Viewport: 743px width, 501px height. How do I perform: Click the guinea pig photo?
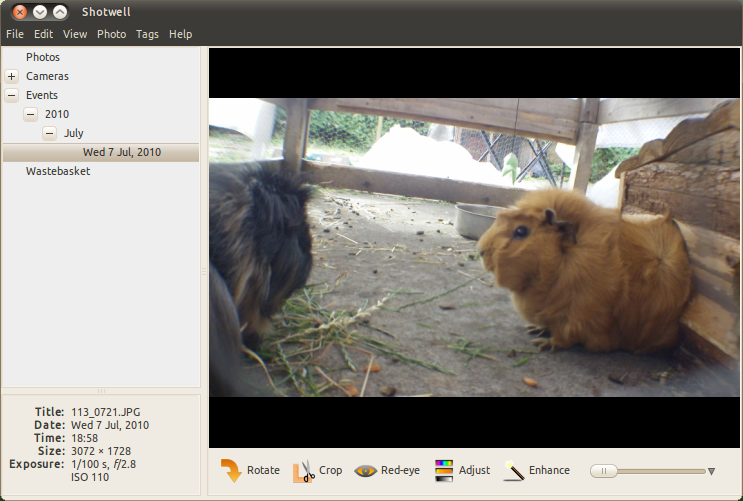[474, 247]
